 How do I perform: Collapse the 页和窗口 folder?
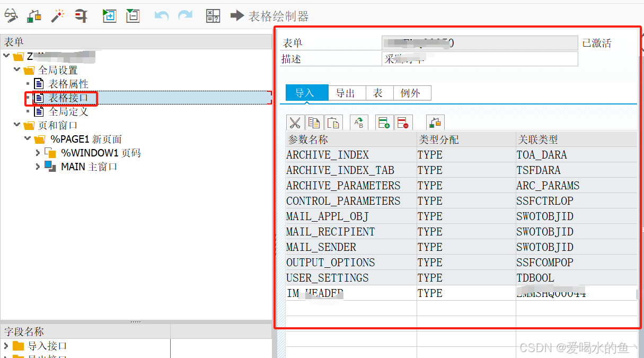17,125
